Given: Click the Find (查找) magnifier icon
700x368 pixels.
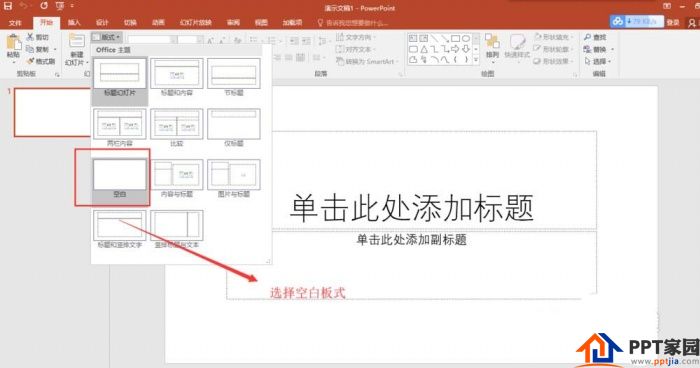Looking at the screenshot, I should 588,37.
